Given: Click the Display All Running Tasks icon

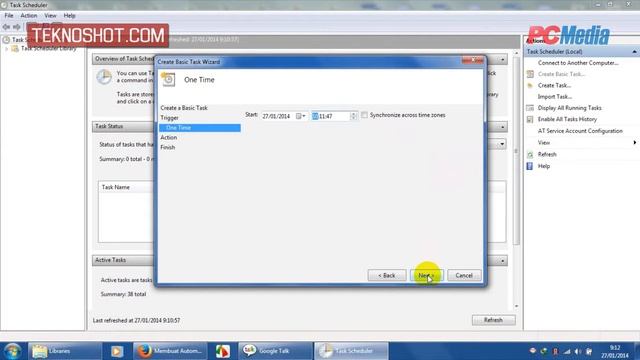Looking at the screenshot, I should (x=530, y=108).
